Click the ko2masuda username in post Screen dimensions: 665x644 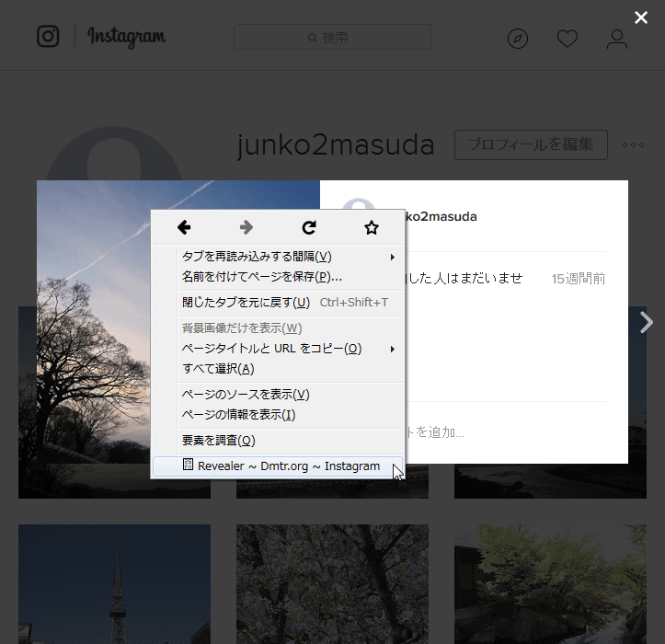pyautogui.click(x=441, y=217)
